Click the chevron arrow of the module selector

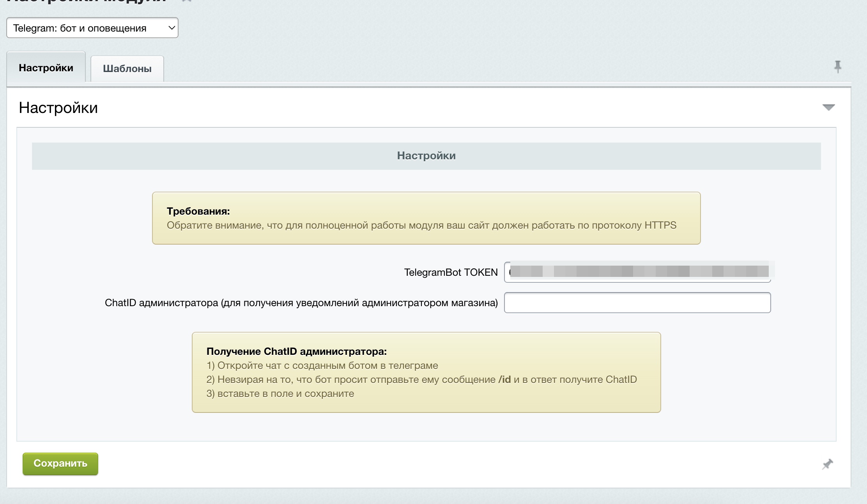point(172,28)
